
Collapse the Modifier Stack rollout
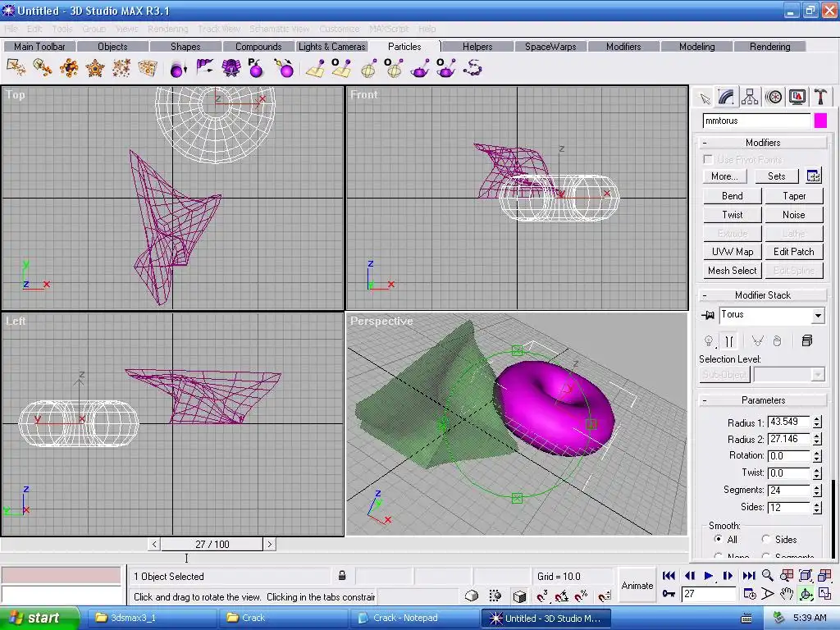[762, 295]
